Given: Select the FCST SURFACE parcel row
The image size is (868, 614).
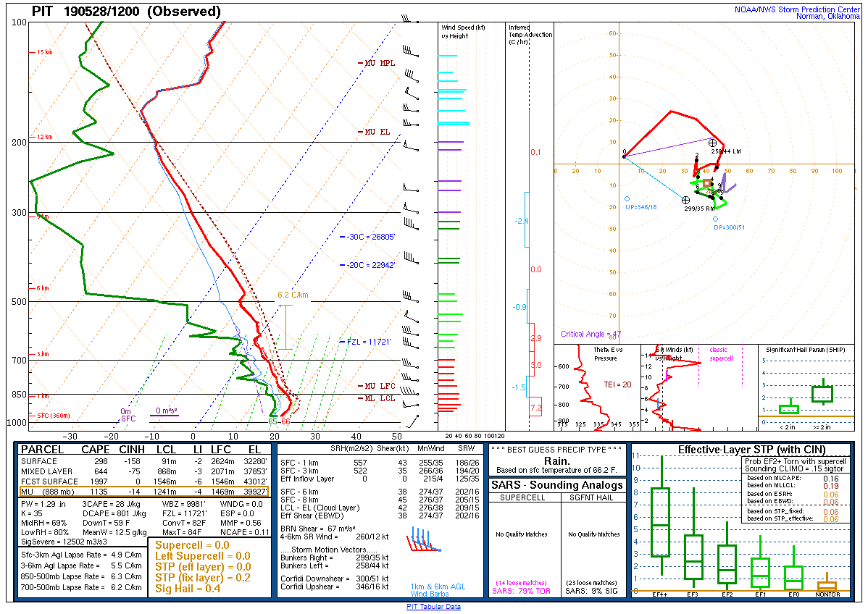Looking at the screenshot, I should [x=144, y=481].
